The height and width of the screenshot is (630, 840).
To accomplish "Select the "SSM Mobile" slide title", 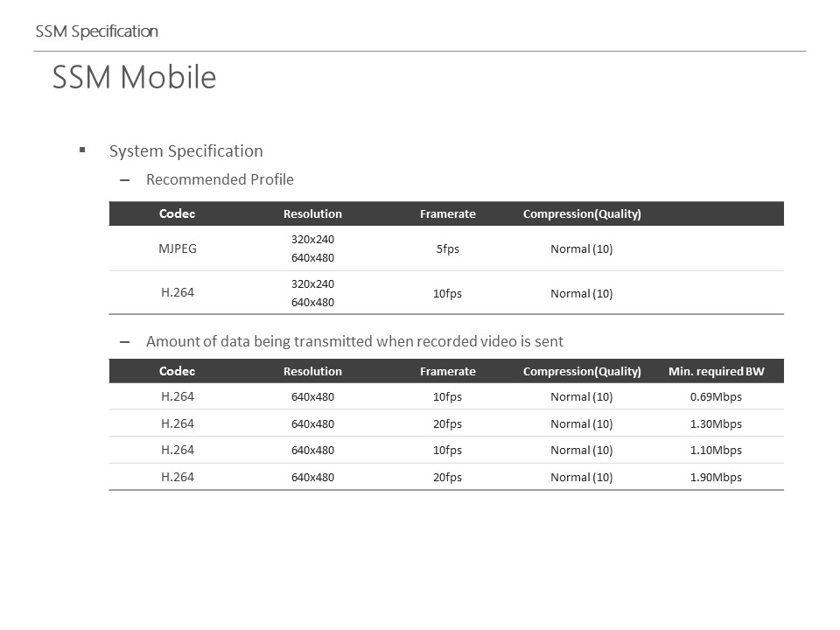I will (135, 77).
